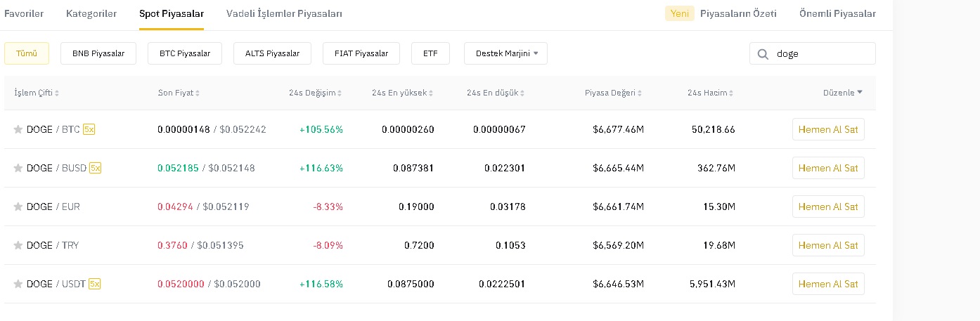The image size is (980, 321).
Task: Sort by 24s Değişim column
Action: point(316,93)
